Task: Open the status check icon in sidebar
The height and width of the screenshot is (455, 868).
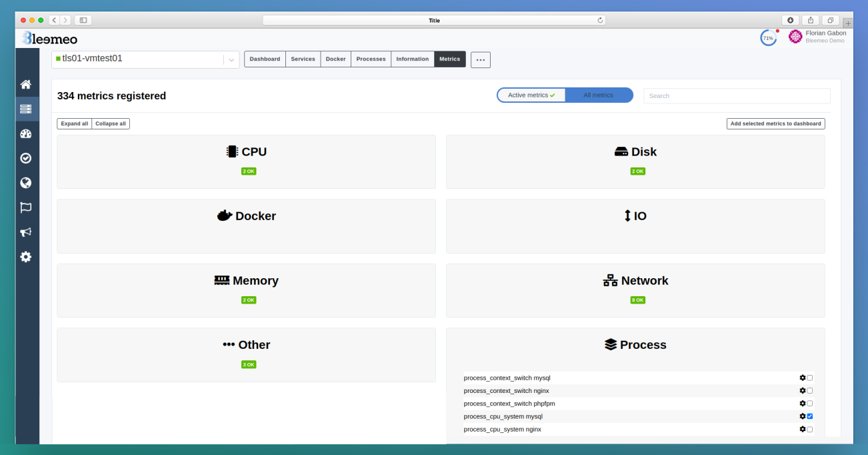Action: coord(25,158)
